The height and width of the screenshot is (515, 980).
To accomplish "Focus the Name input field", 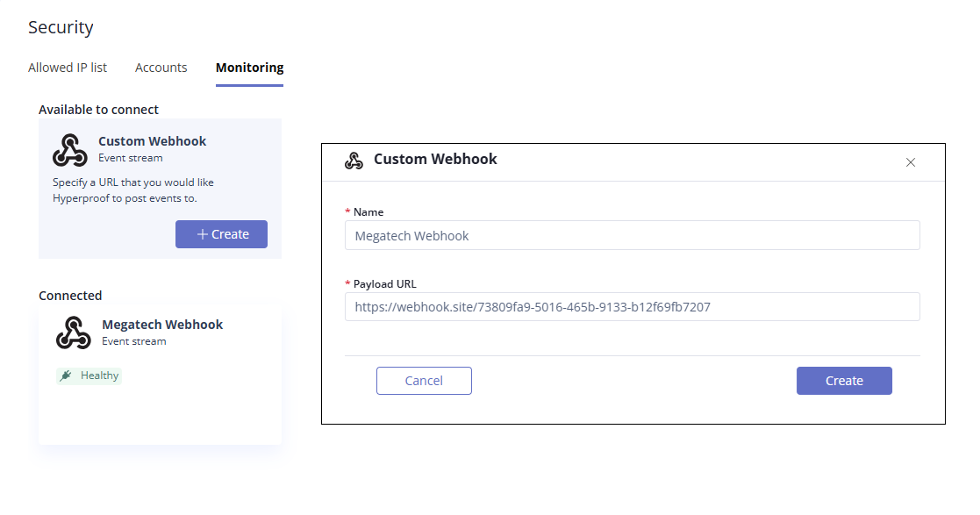I will [x=632, y=236].
